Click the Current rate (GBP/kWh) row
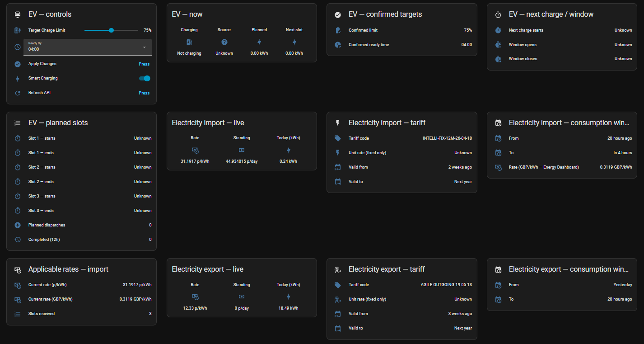 pos(82,299)
